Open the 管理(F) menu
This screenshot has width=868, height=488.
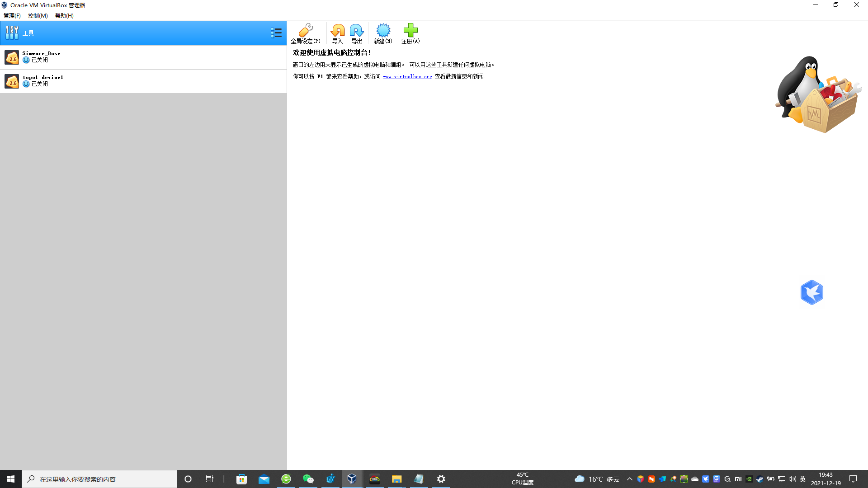coord(12,15)
